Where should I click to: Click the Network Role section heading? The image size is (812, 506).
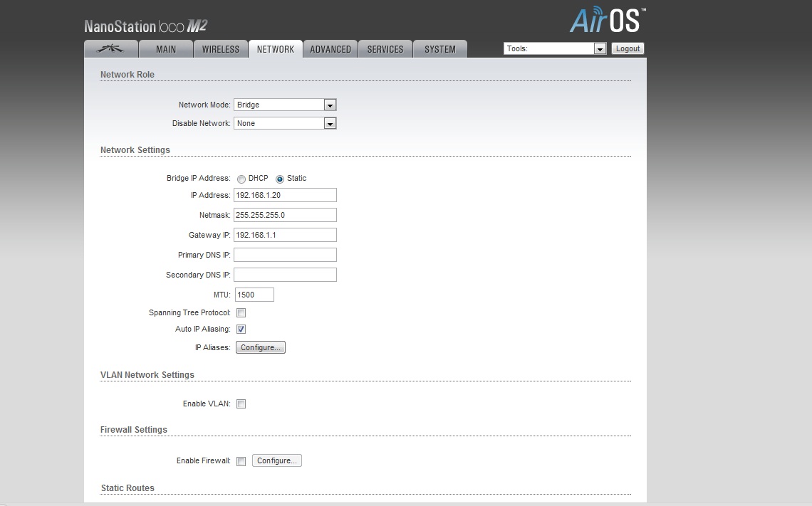127,75
